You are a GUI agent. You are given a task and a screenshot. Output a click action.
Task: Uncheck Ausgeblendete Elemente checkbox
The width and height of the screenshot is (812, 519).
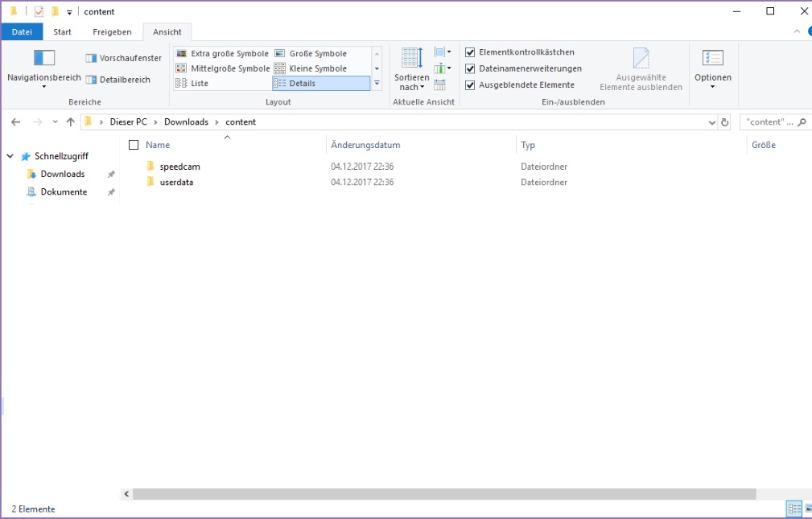470,85
